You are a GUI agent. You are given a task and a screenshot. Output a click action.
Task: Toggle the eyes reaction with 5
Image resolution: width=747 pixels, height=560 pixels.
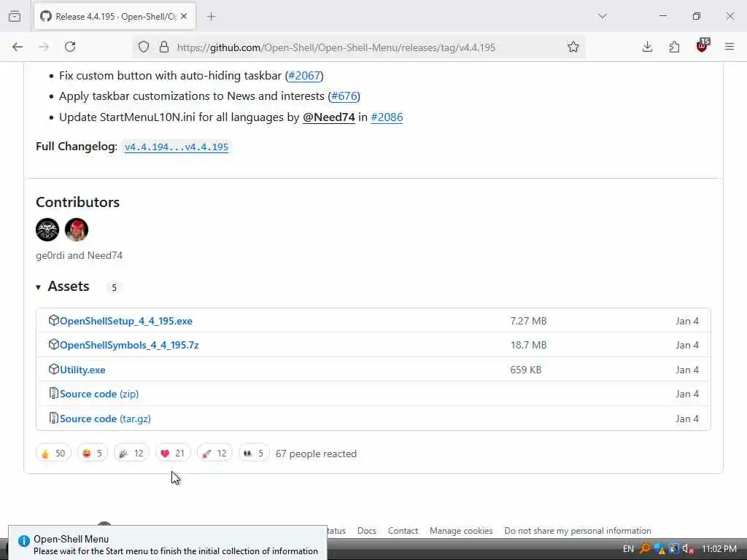click(x=253, y=454)
